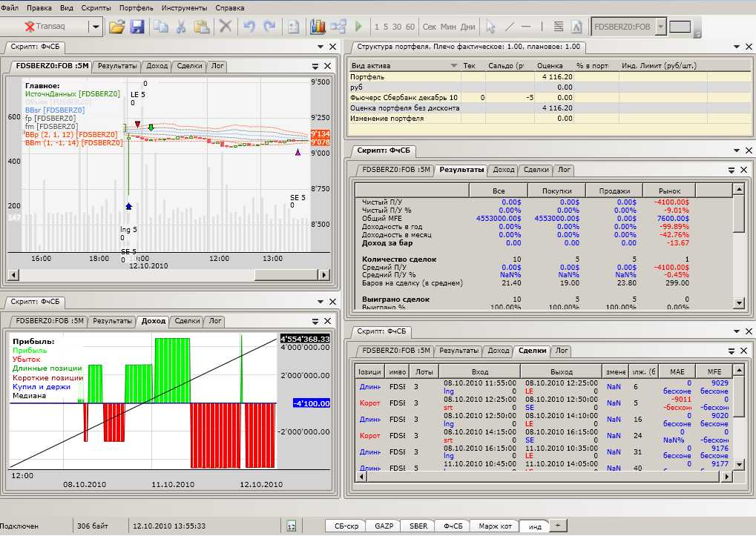Click the Cut scissors icon
The image size is (756, 536).
point(180,27)
